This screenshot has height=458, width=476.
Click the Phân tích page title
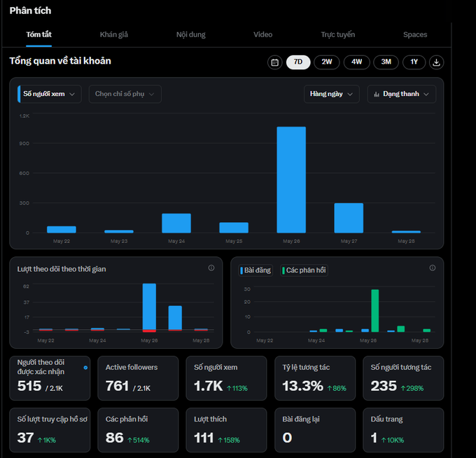pos(30,11)
